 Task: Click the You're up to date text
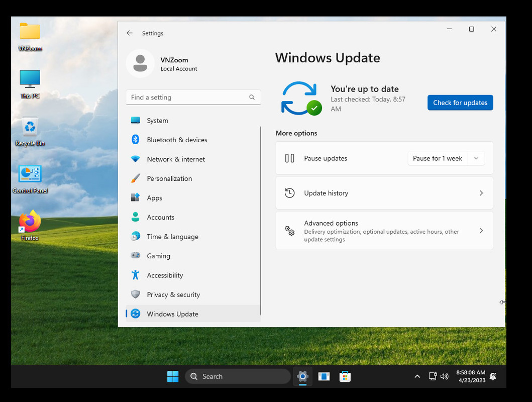coord(365,89)
